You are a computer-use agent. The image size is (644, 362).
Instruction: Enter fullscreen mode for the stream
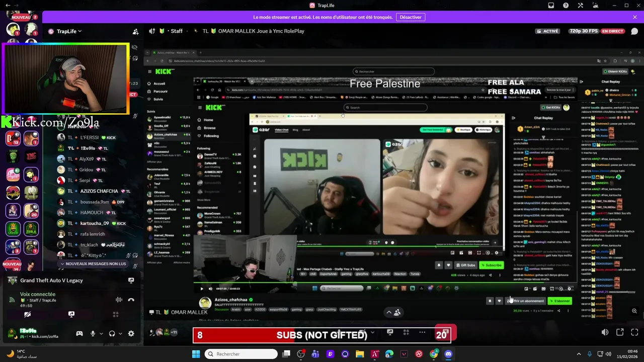[634, 332]
